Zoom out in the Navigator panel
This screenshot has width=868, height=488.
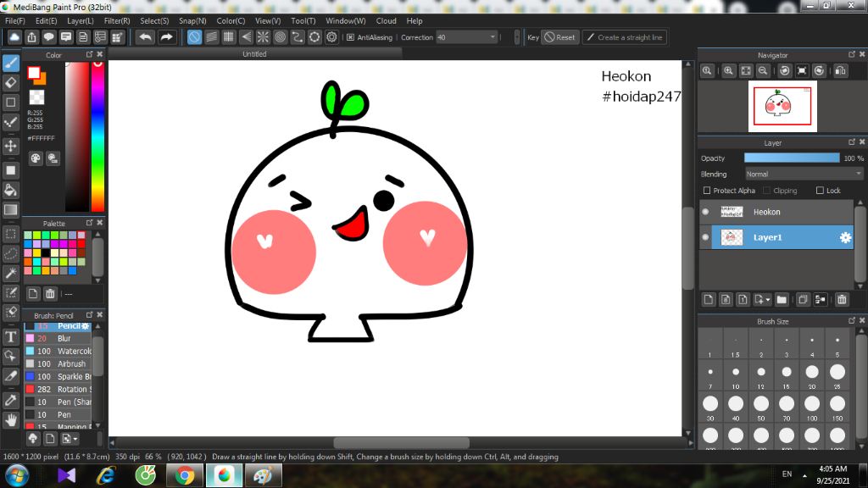(x=764, y=71)
